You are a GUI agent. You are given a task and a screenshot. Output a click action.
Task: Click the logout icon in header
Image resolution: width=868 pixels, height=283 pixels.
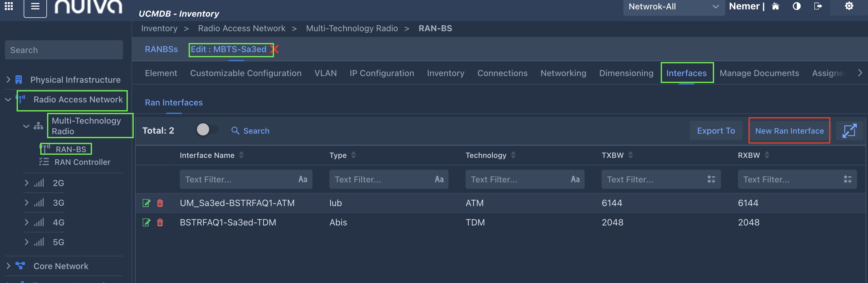click(x=818, y=6)
